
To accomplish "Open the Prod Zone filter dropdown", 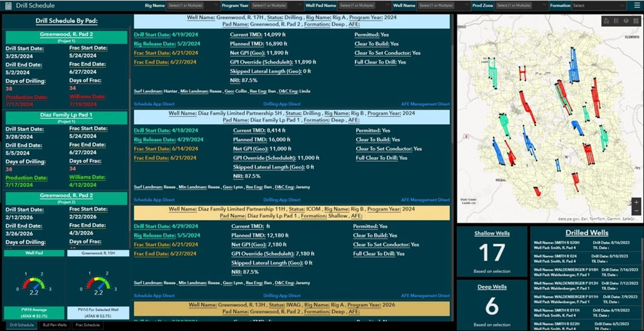I will (x=520, y=6).
